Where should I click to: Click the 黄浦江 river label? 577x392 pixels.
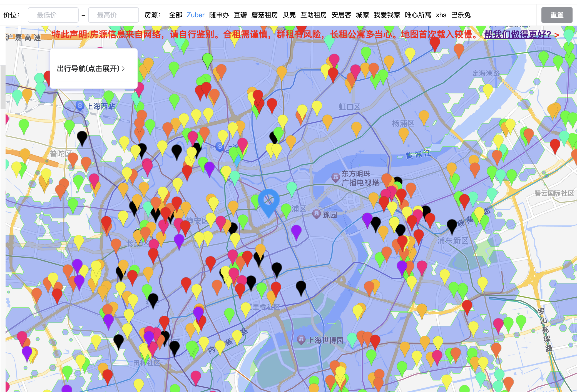pyautogui.click(x=418, y=154)
